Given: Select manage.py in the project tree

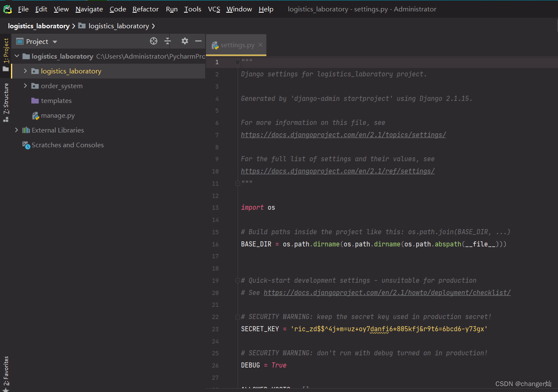Looking at the screenshot, I should coord(58,116).
